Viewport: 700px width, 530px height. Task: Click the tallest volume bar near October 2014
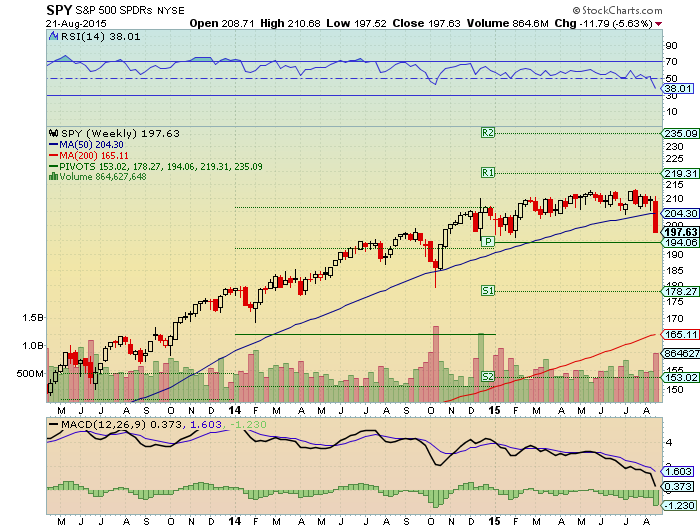[436, 364]
